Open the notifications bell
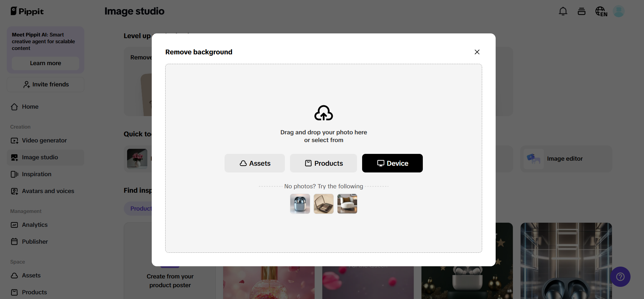The height and width of the screenshot is (299, 644). click(x=563, y=11)
